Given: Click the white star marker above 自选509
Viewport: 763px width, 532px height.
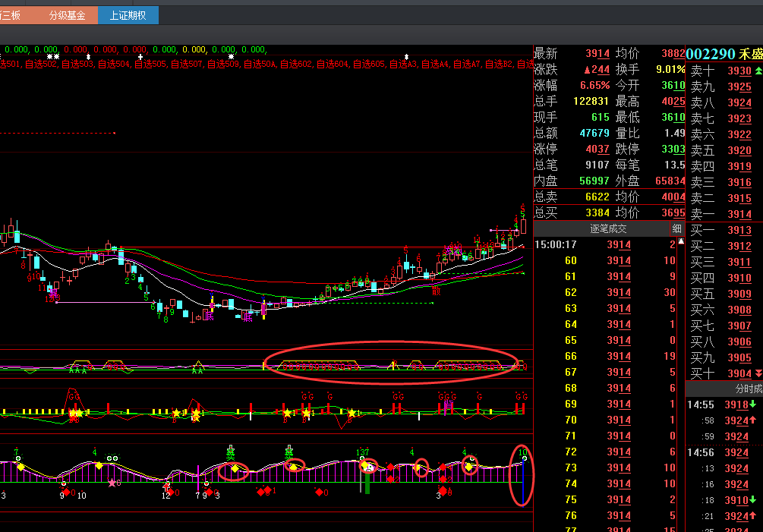Looking at the screenshot, I should (231, 57).
